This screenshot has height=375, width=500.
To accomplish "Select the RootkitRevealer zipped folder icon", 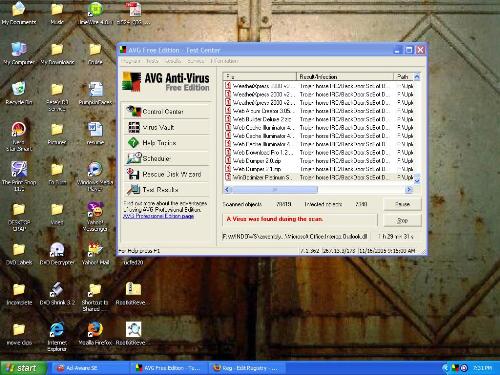I will (133, 293).
